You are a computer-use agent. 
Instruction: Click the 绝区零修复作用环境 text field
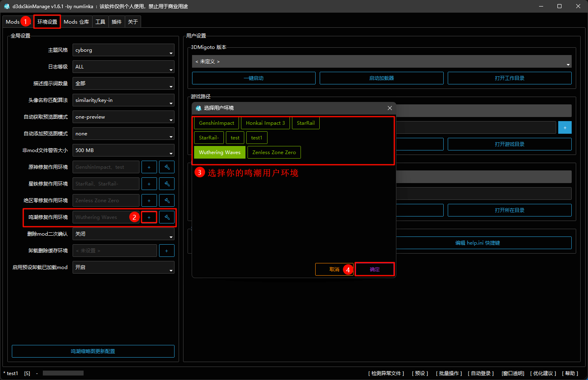[x=106, y=201]
